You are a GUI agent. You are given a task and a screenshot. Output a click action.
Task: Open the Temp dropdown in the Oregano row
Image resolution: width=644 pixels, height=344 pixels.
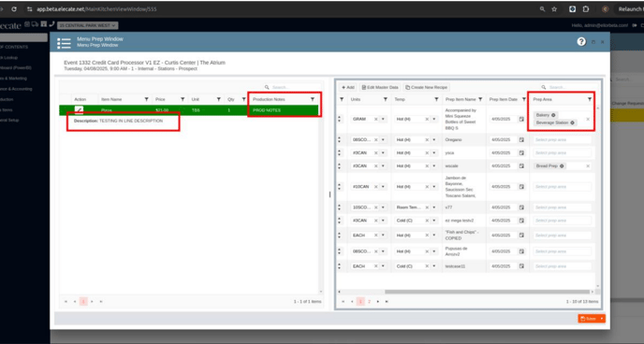point(434,140)
